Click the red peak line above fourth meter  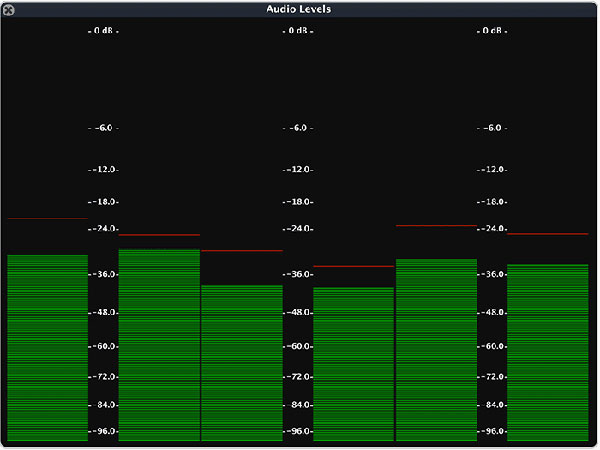coord(353,267)
